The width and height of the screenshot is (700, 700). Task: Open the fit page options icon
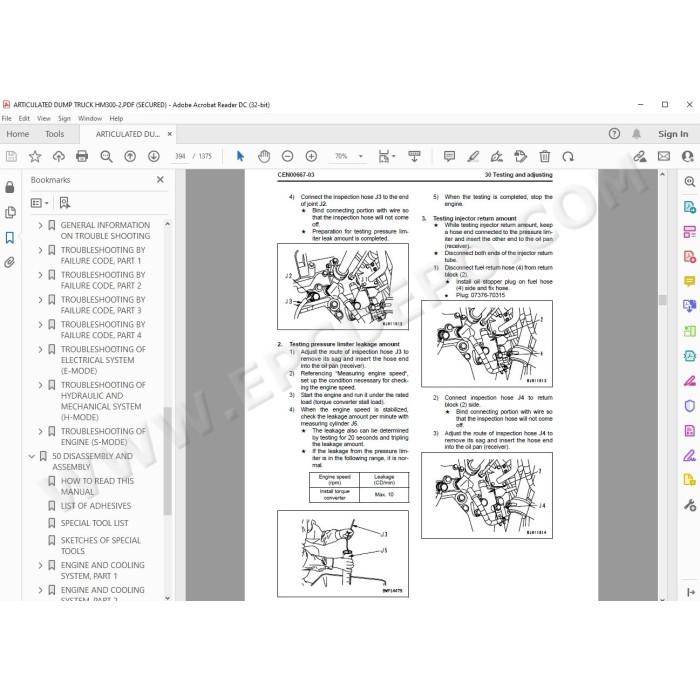(x=384, y=156)
